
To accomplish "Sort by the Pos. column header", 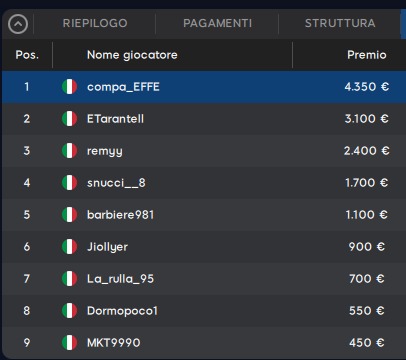I will pyautogui.click(x=27, y=55).
